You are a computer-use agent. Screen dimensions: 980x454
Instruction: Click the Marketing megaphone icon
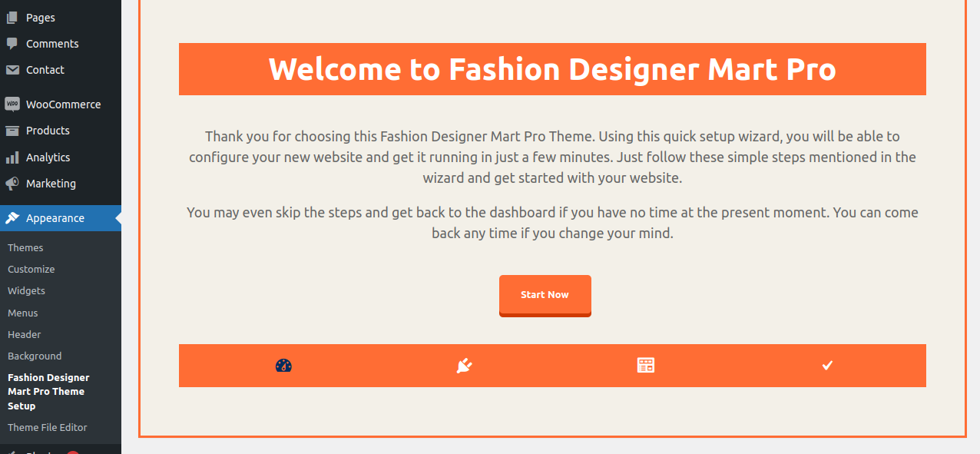pos(12,184)
